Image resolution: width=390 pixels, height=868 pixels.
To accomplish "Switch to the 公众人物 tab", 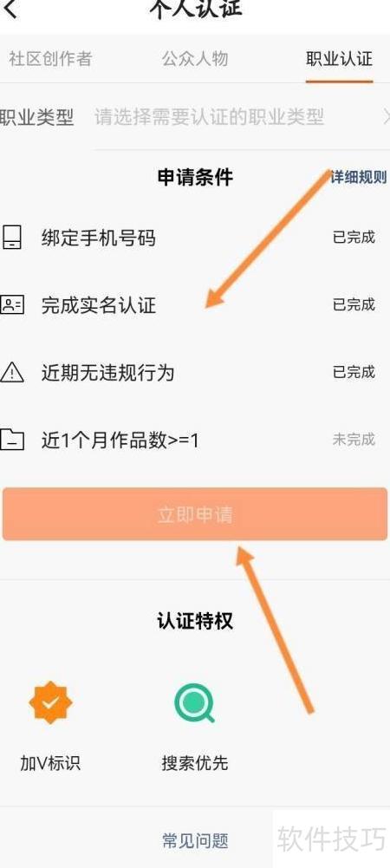I will tap(195, 59).
